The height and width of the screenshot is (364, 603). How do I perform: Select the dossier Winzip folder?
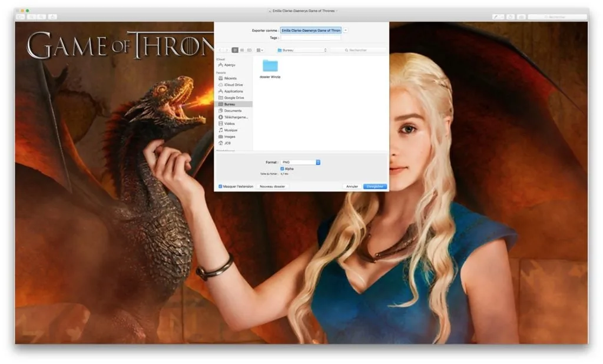[270, 68]
